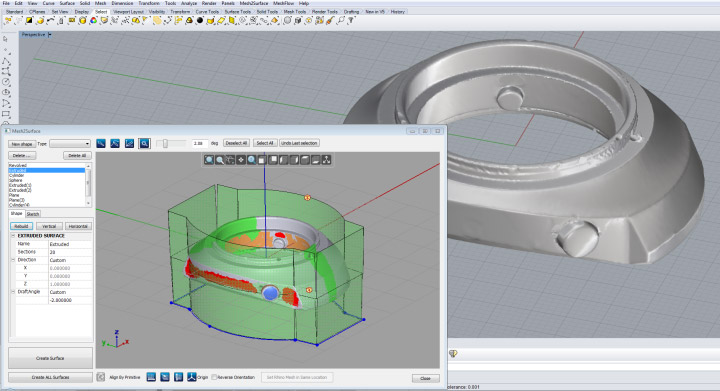Click the shield icon below the Rhino viewport
The height and width of the screenshot is (391, 720).
tap(453, 353)
